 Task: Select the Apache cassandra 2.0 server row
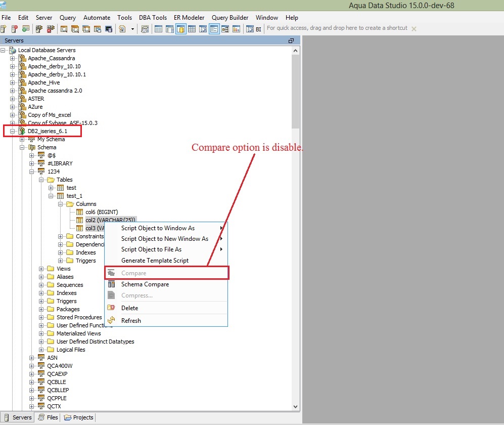click(55, 91)
